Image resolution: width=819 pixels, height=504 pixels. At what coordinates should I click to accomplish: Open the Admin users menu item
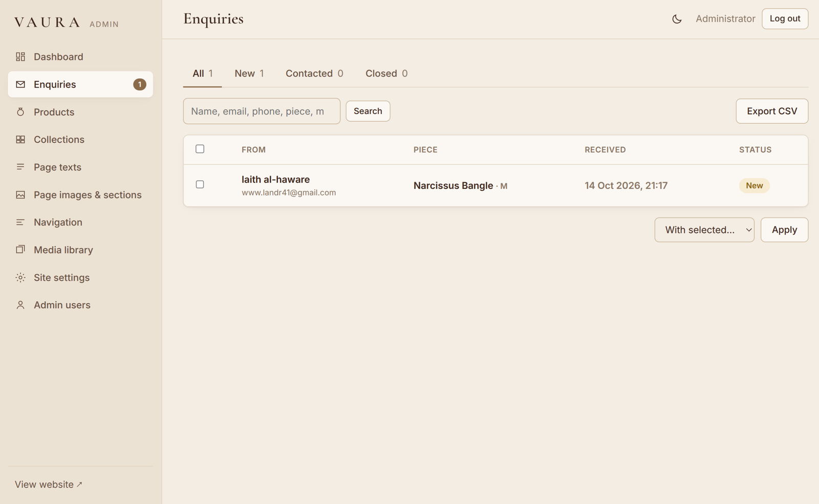coord(80,305)
